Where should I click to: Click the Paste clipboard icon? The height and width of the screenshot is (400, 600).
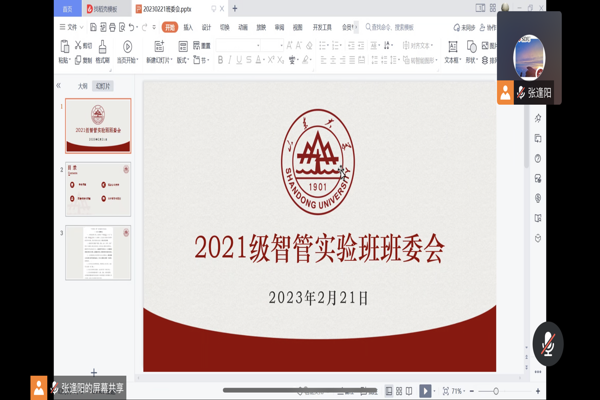(x=65, y=47)
